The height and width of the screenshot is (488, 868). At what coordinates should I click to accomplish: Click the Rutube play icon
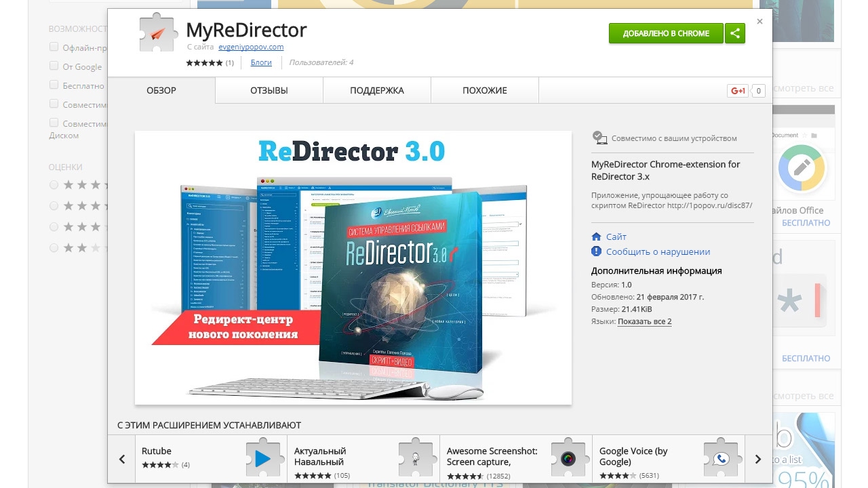pos(262,459)
